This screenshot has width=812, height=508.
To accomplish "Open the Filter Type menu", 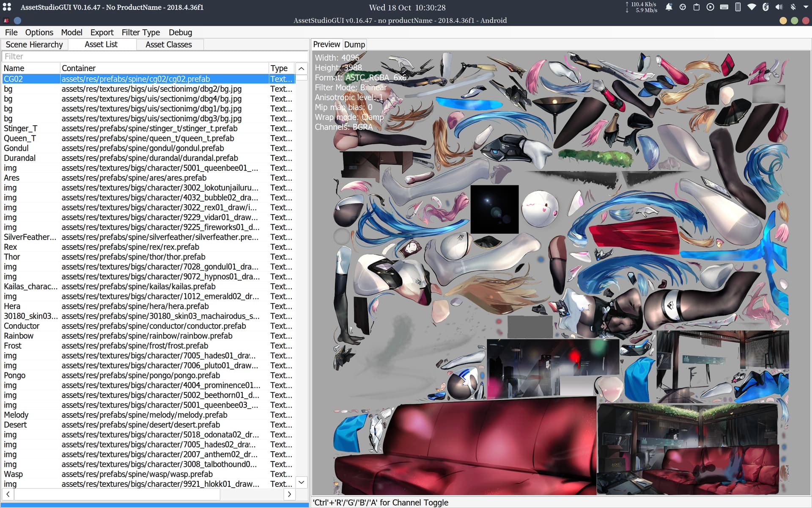I will click(x=140, y=32).
